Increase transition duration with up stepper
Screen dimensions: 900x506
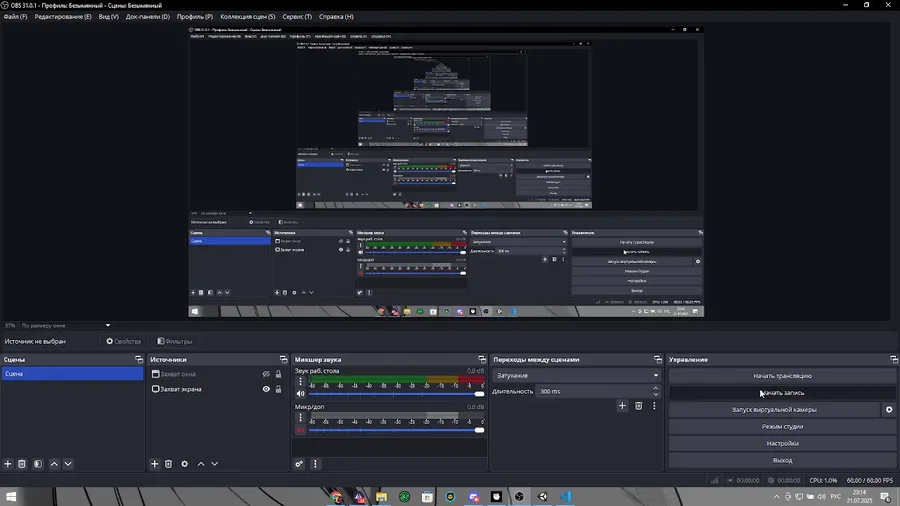(655, 388)
